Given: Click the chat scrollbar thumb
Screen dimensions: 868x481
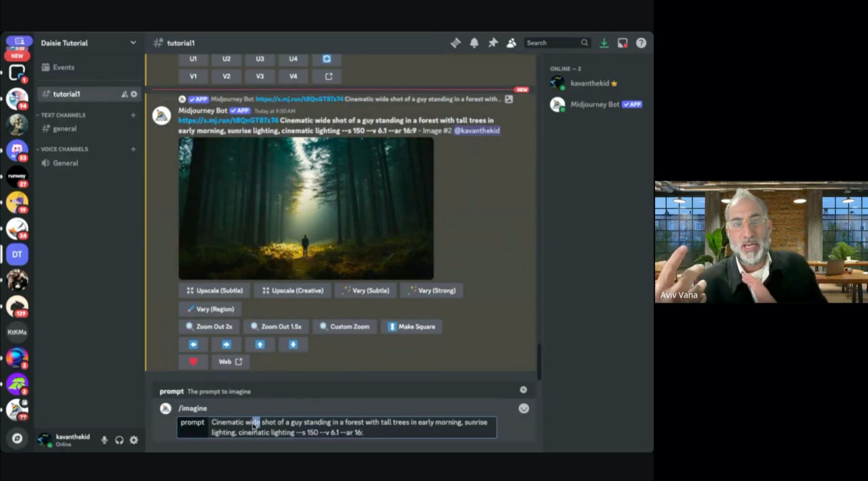Looking at the screenshot, I should (539, 362).
